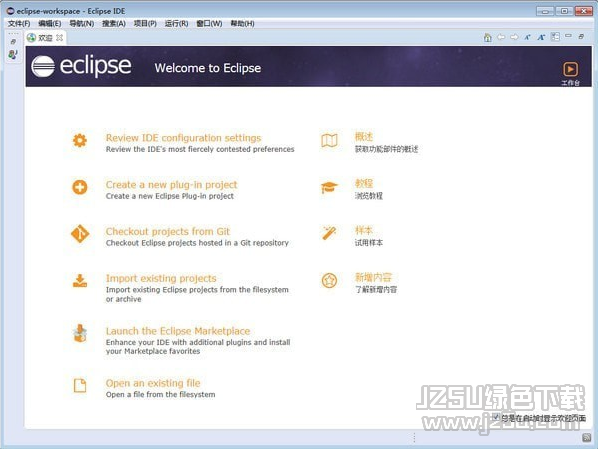598x449 pixels.
Task: Open the 概述 Overview link
Action: (363, 137)
